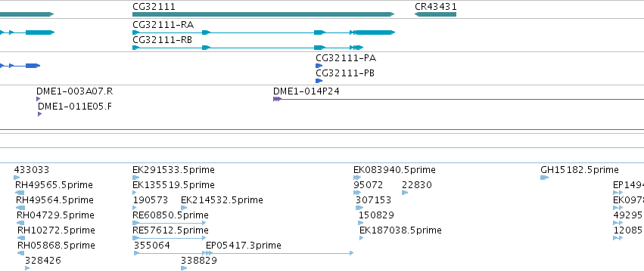The width and height of the screenshot is (644, 272).
Task: Click the CG32111-PA protein marker
Action: [319, 66]
